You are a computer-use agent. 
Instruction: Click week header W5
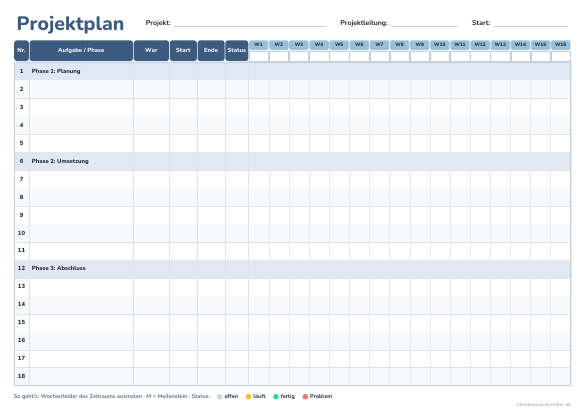(x=339, y=45)
